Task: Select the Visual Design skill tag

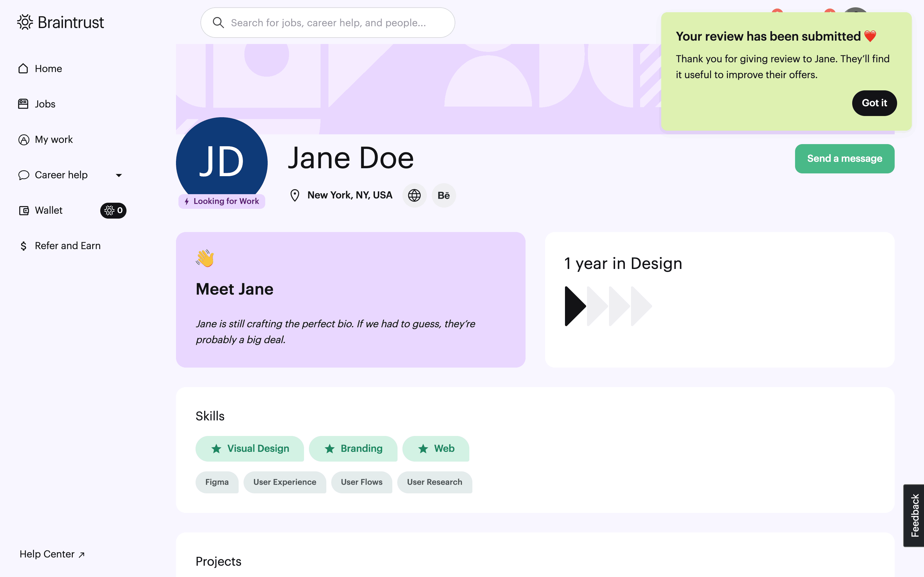Action: [250, 448]
